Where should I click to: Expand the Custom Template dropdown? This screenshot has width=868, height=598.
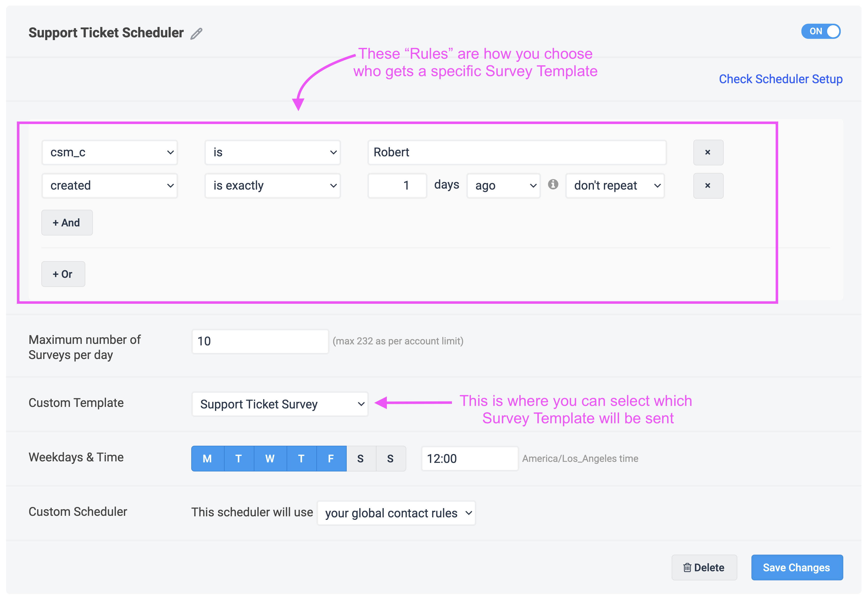pos(280,404)
